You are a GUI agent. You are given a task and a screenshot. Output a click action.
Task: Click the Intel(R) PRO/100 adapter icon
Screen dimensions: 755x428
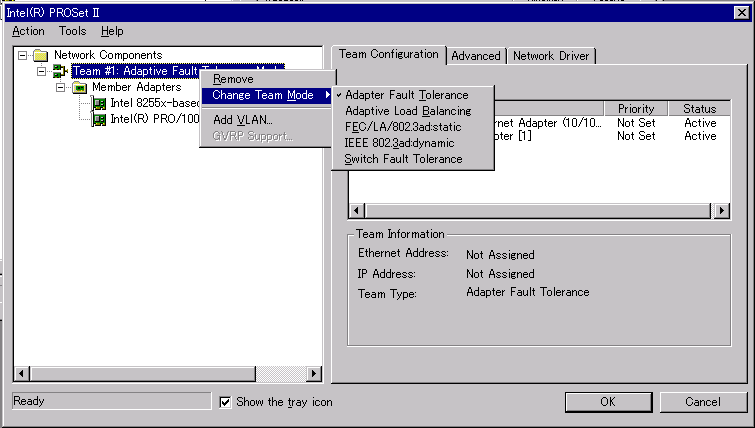99,119
